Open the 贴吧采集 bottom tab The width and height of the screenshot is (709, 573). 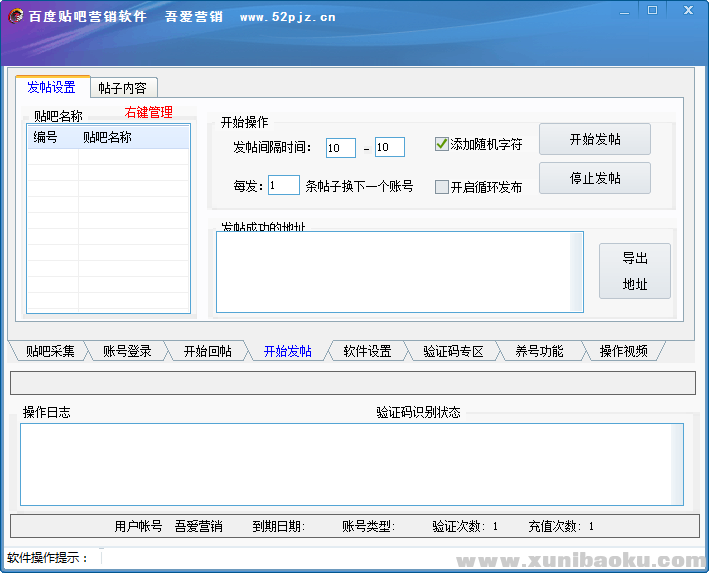coord(50,351)
